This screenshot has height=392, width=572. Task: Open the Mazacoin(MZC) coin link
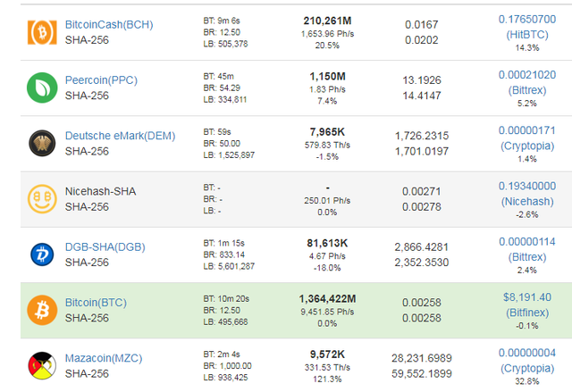tap(104, 358)
